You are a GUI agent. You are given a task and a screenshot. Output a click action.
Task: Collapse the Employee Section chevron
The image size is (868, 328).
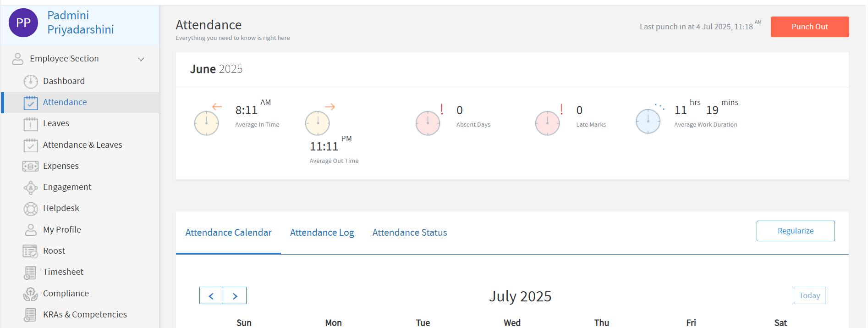coord(141,59)
